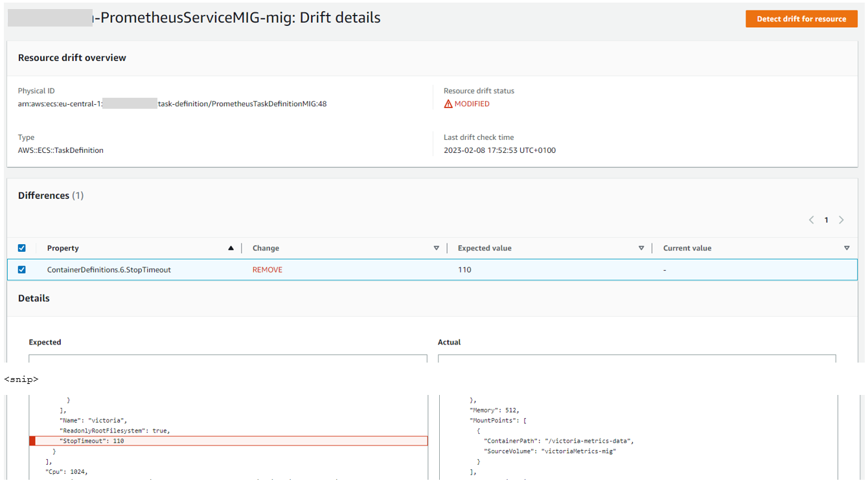Screen dimensions: 868x483
Task: Click Detect drift for resource
Action: (801, 19)
